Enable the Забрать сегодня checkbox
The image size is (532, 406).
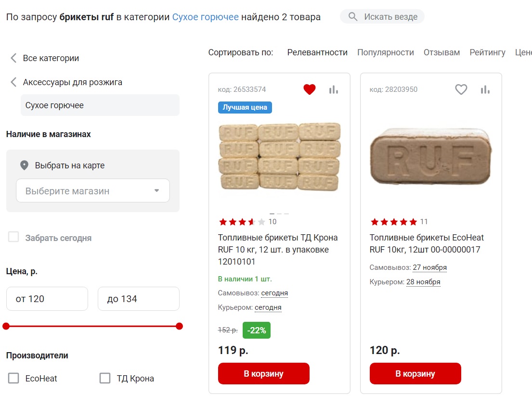click(13, 237)
